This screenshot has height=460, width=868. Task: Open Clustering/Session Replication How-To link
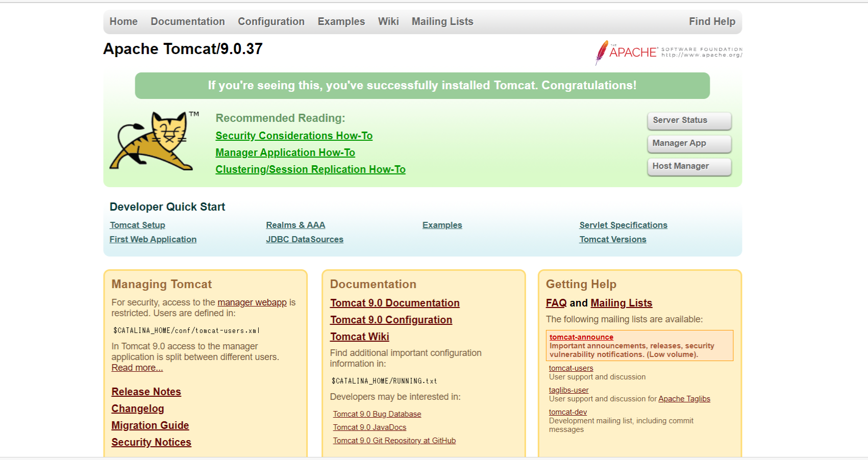[x=310, y=169]
